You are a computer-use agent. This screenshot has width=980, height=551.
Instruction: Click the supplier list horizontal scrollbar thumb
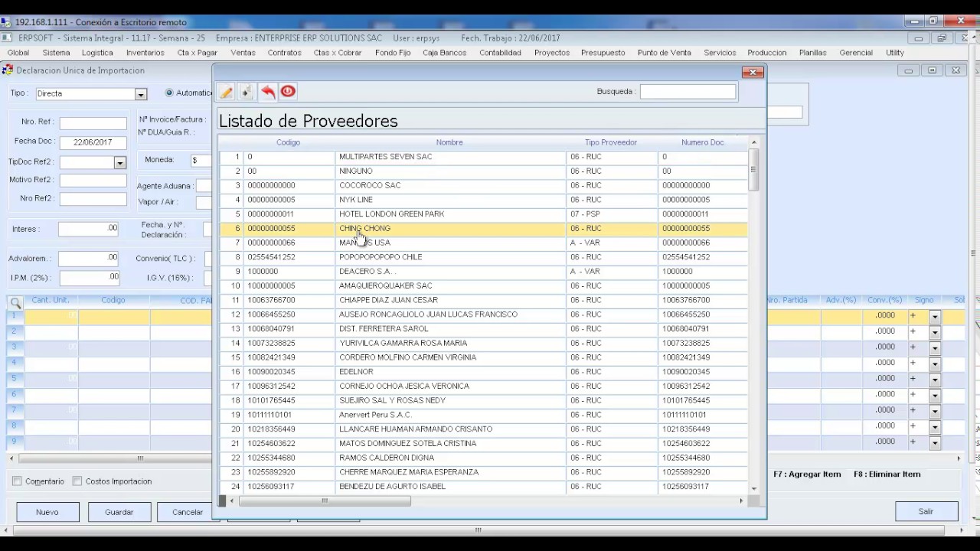point(325,501)
